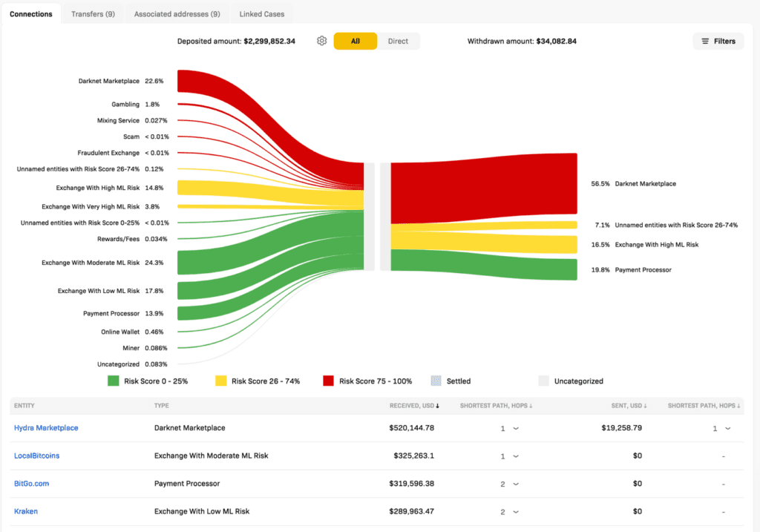The image size is (760, 532).
Task: Open the Filters button
Action: (718, 41)
